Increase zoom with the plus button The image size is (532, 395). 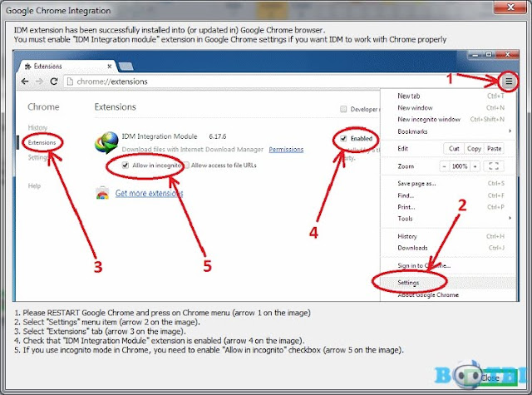click(x=475, y=166)
